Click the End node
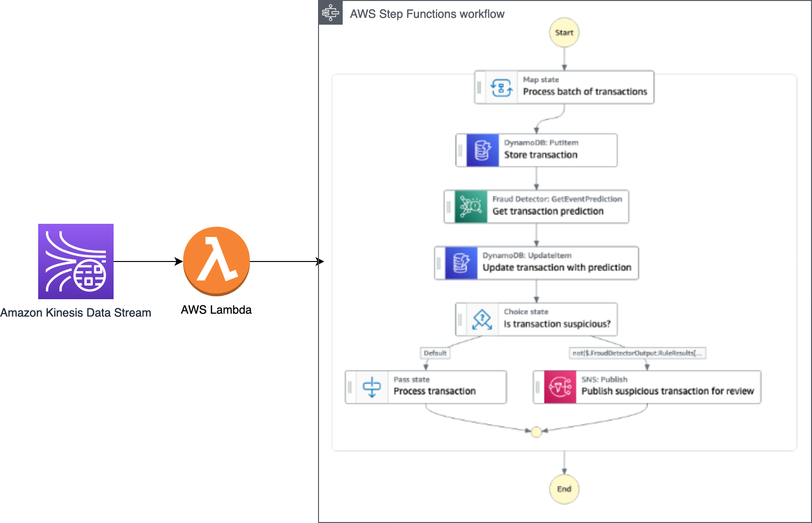This screenshot has width=812, height=523. point(564,489)
